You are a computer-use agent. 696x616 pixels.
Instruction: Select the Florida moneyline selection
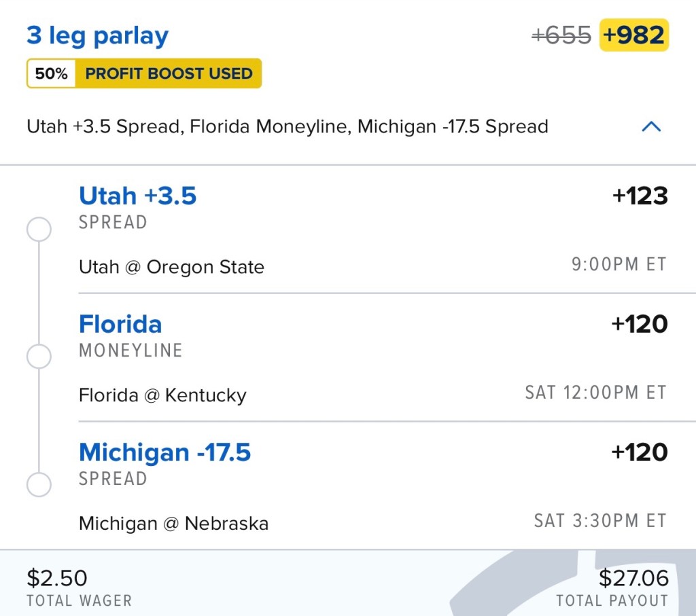tap(120, 324)
